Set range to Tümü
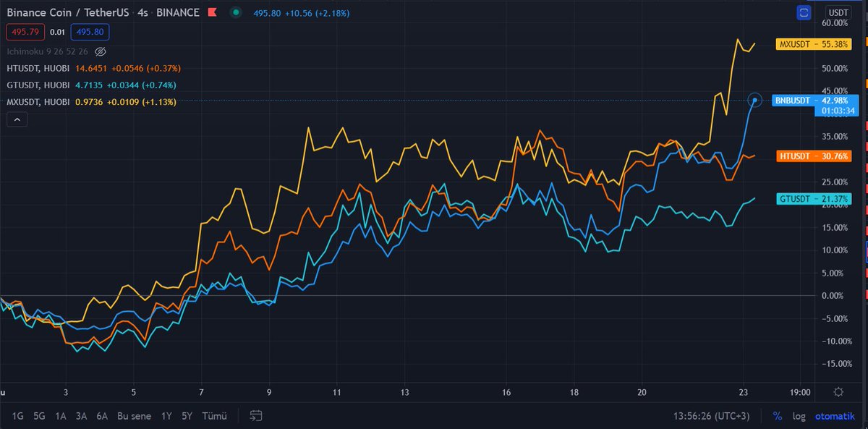This screenshot has width=868, height=429. (214, 416)
